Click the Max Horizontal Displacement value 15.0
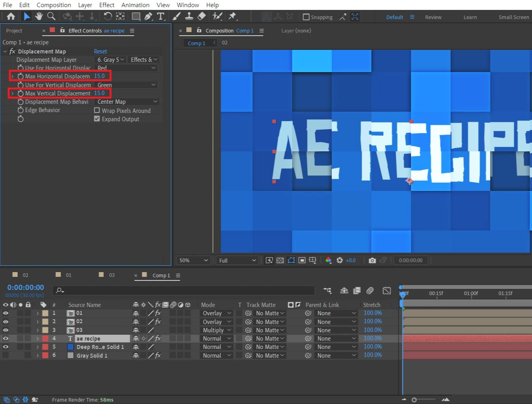 (99, 76)
